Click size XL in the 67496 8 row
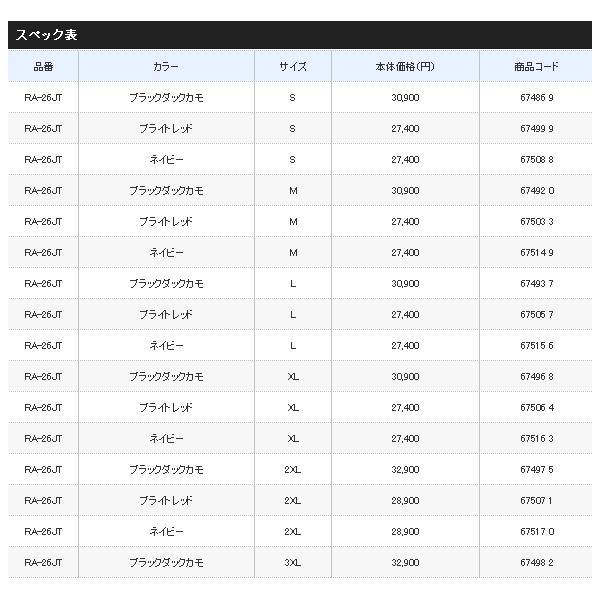Viewport: 600px width, 600px height. (293, 377)
